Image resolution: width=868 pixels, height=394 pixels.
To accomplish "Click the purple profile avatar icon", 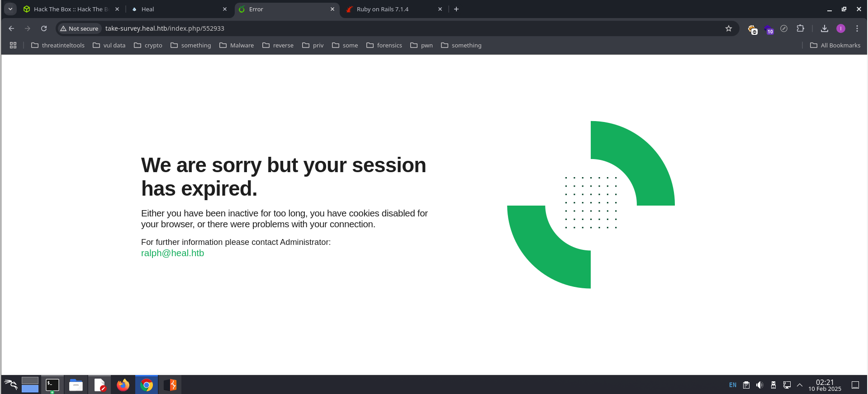I will pyautogui.click(x=840, y=28).
